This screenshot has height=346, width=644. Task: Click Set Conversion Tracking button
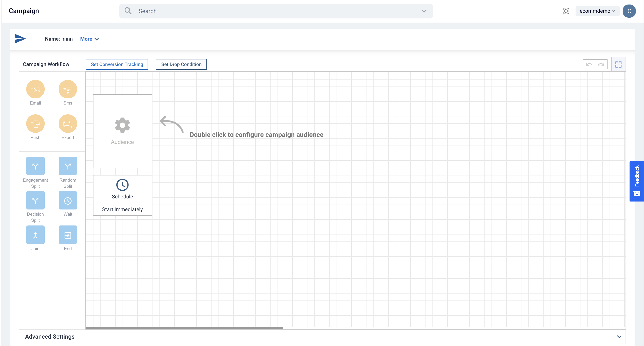click(x=117, y=64)
